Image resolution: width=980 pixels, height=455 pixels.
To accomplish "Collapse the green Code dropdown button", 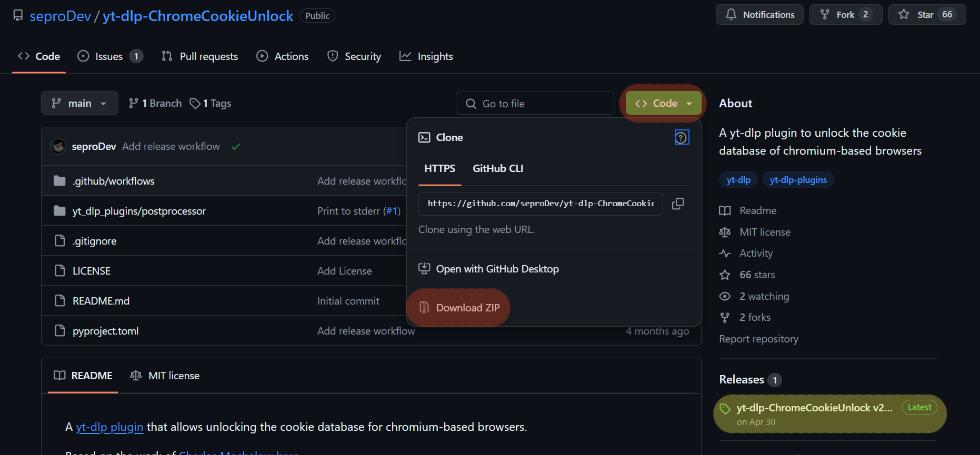I will click(x=664, y=103).
